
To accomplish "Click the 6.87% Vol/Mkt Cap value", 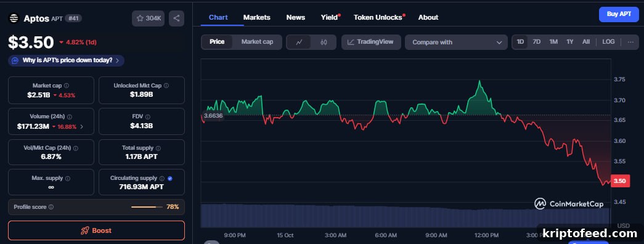I will (x=51, y=157).
